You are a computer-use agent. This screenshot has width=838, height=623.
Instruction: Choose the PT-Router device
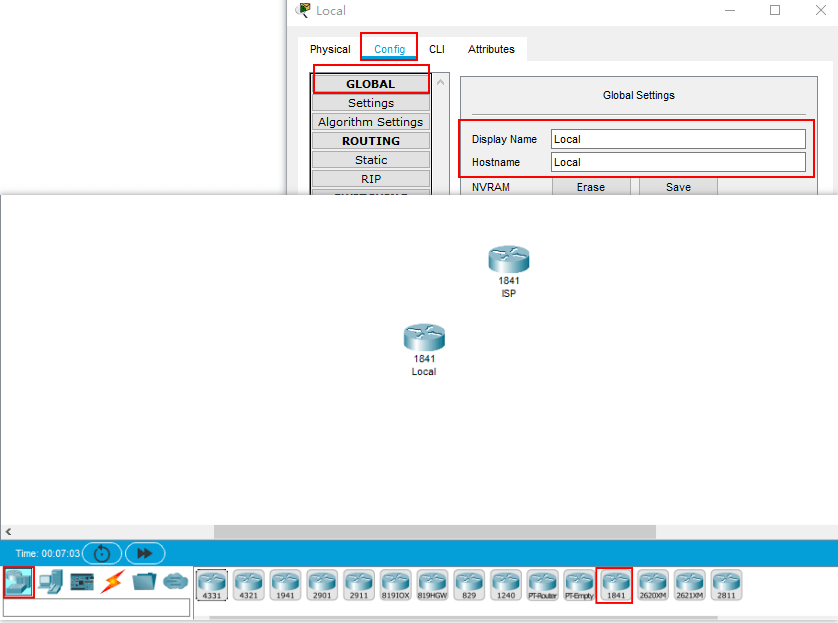(542, 583)
